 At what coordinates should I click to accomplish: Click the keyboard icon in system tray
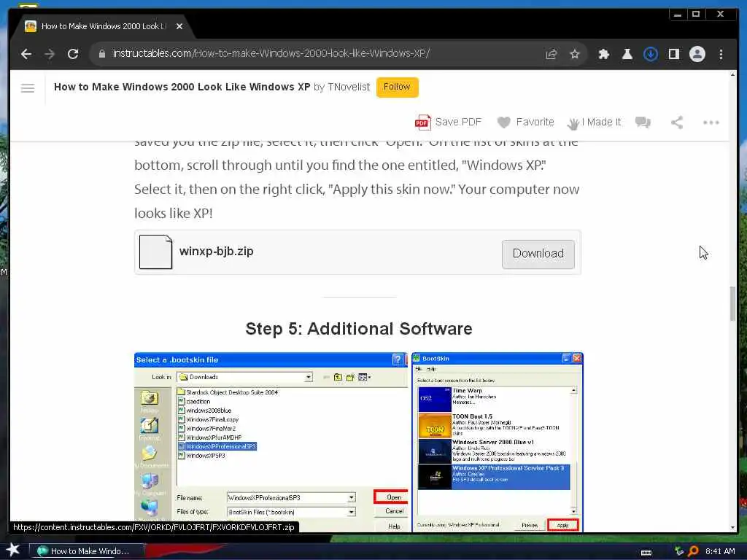click(646, 553)
